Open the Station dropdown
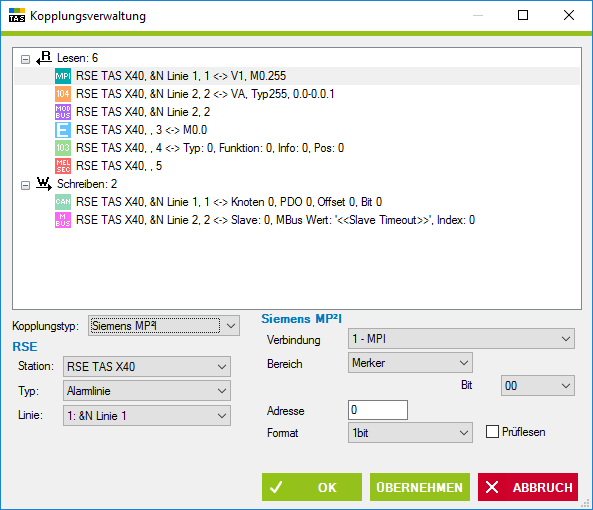Screen dimensions: 593x510 [x=147, y=366]
